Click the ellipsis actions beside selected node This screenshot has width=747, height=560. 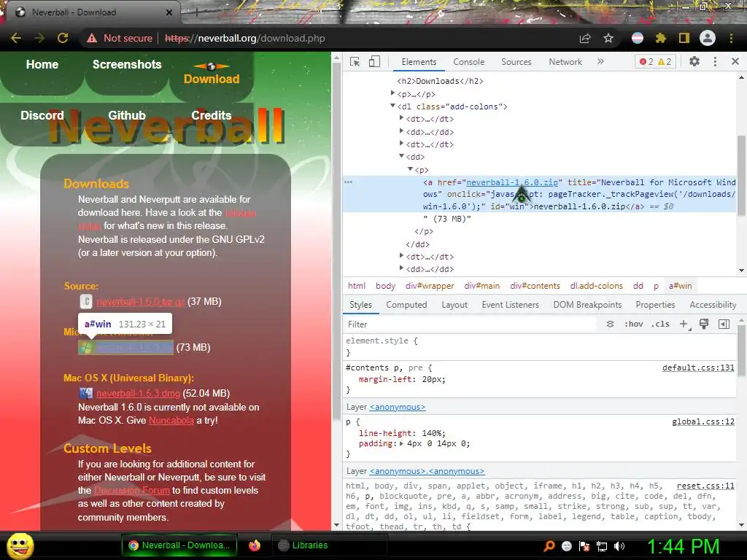click(x=348, y=182)
